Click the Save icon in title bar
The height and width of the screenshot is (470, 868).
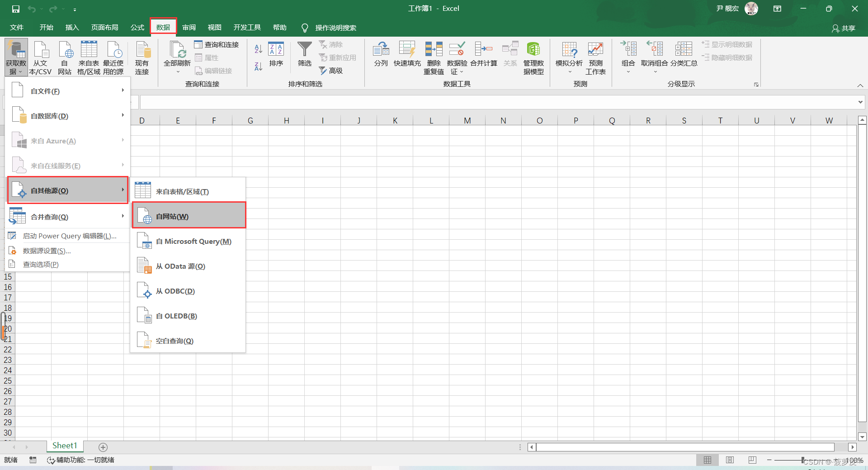click(x=15, y=9)
